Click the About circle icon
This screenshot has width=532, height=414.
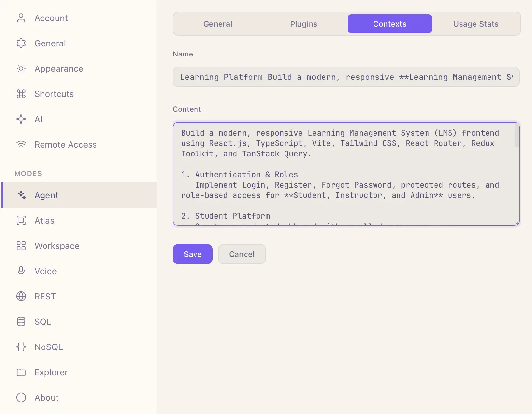pos(21,398)
